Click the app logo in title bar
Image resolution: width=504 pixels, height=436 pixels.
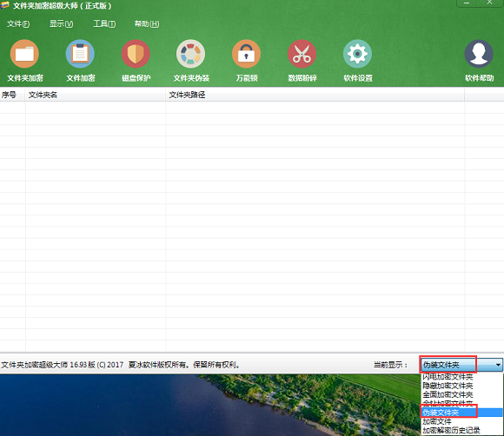[x=5, y=5]
